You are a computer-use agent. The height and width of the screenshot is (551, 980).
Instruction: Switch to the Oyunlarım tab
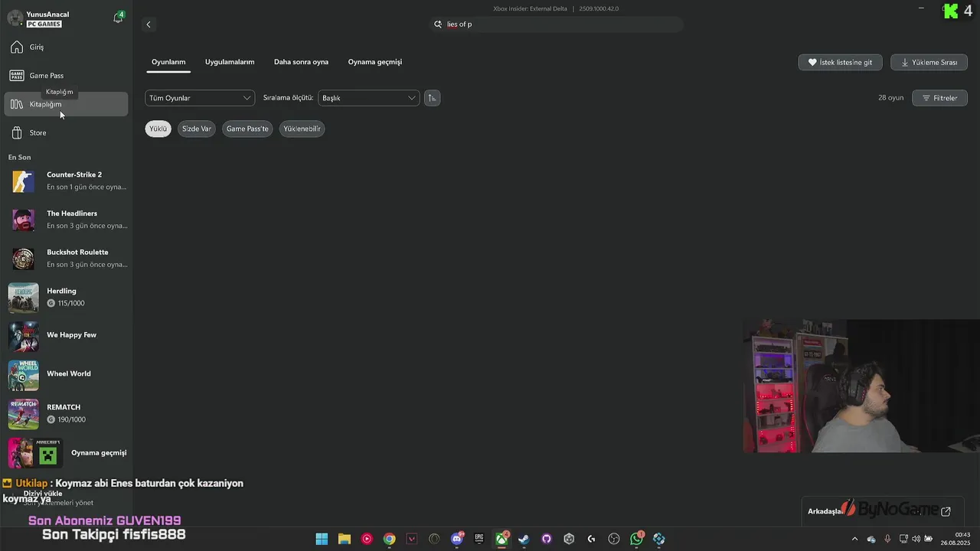coord(168,62)
